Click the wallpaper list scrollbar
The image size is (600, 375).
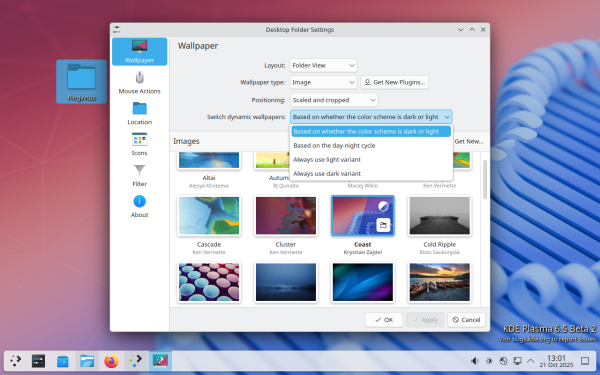click(x=485, y=180)
